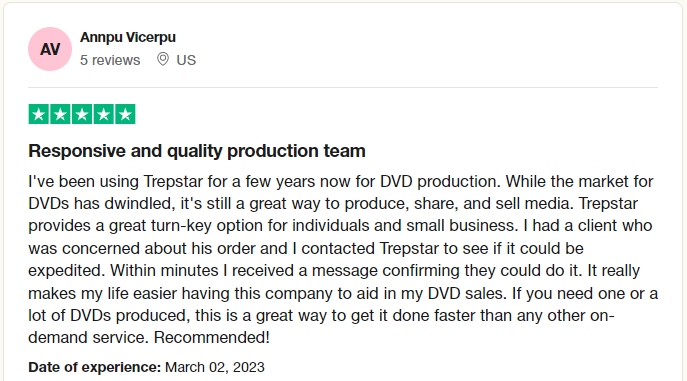Click the first green rating star
The height and width of the screenshot is (381, 687).
point(39,114)
